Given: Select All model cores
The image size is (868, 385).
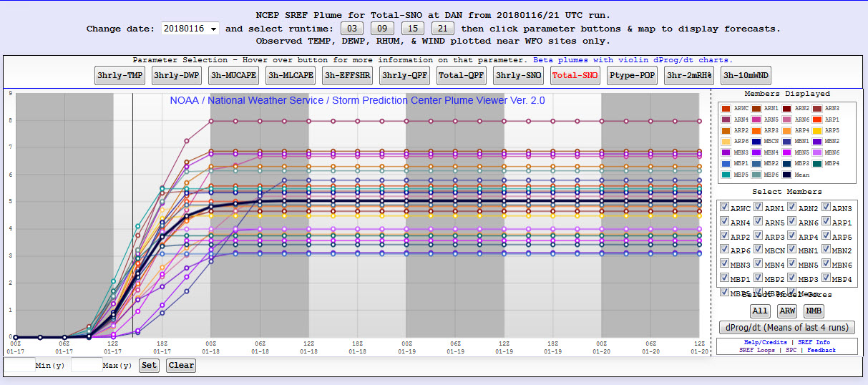Looking at the screenshot, I should coord(760,311).
